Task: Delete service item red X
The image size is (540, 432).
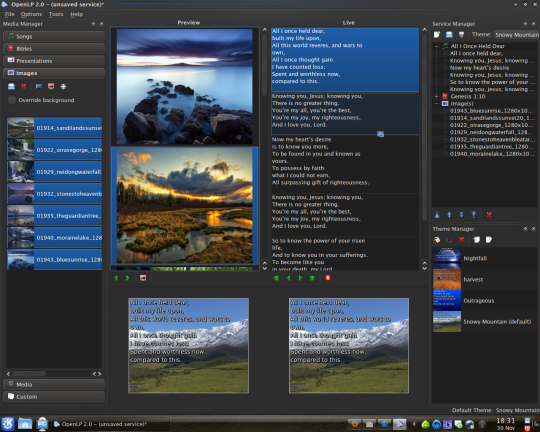Action: click(x=489, y=215)
